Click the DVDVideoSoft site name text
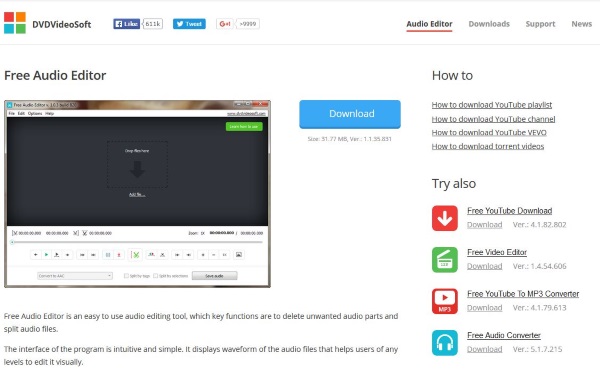Screen dimensions: 600x369 click(62, 24)
